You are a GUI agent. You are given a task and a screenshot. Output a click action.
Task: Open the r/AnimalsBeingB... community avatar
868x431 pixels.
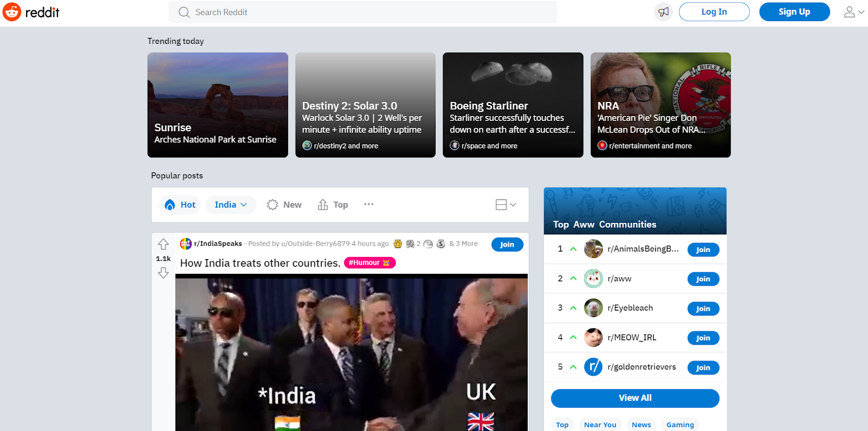tap(593, 249)
